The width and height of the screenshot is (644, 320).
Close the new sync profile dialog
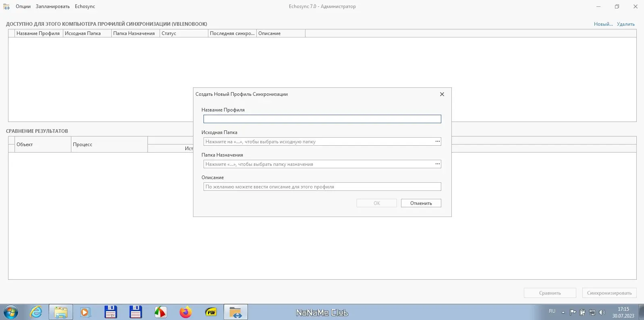(442, 94)
